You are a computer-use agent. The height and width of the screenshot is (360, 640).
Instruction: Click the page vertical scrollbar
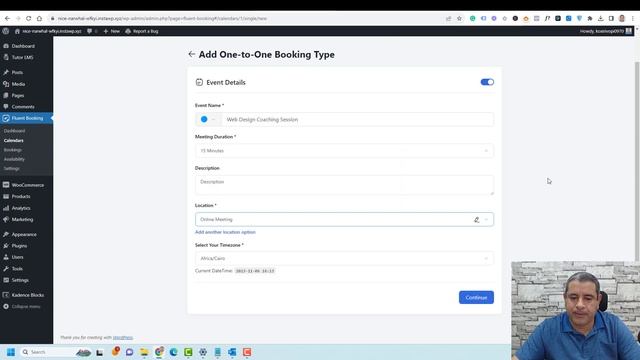637,161
